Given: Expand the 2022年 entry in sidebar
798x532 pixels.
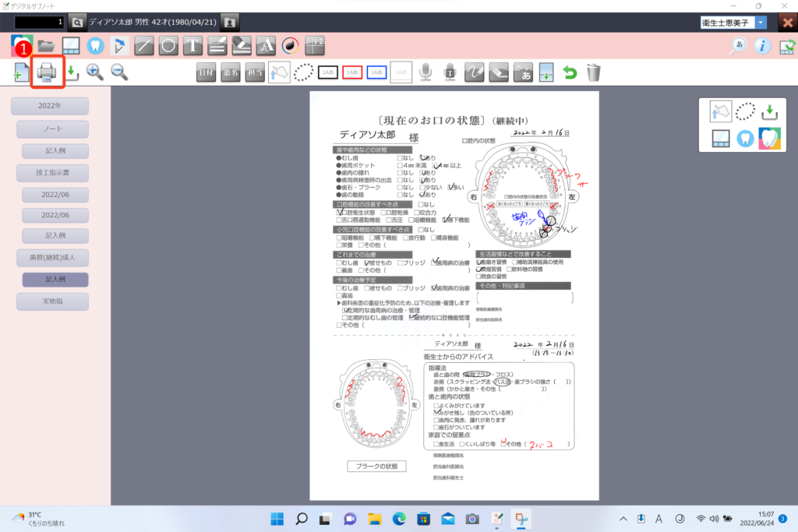Looking at the screenshot, I should pos(49,106).
